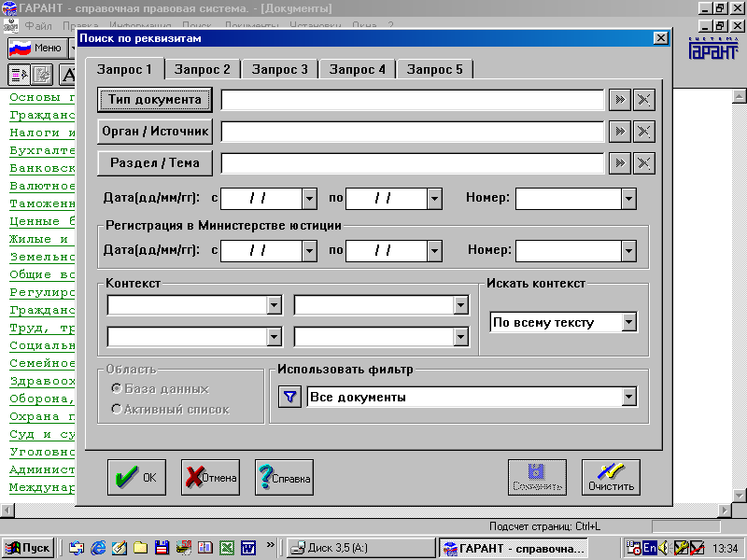
Task: Open Ministry of Justice registration Номер dropdown
Action: tap(628, 251)
